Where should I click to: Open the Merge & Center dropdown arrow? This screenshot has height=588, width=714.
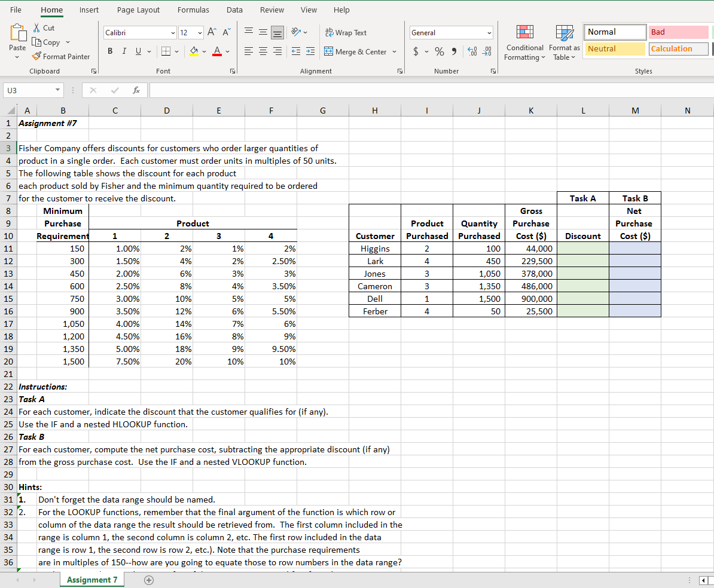click(x=395, y=52)
